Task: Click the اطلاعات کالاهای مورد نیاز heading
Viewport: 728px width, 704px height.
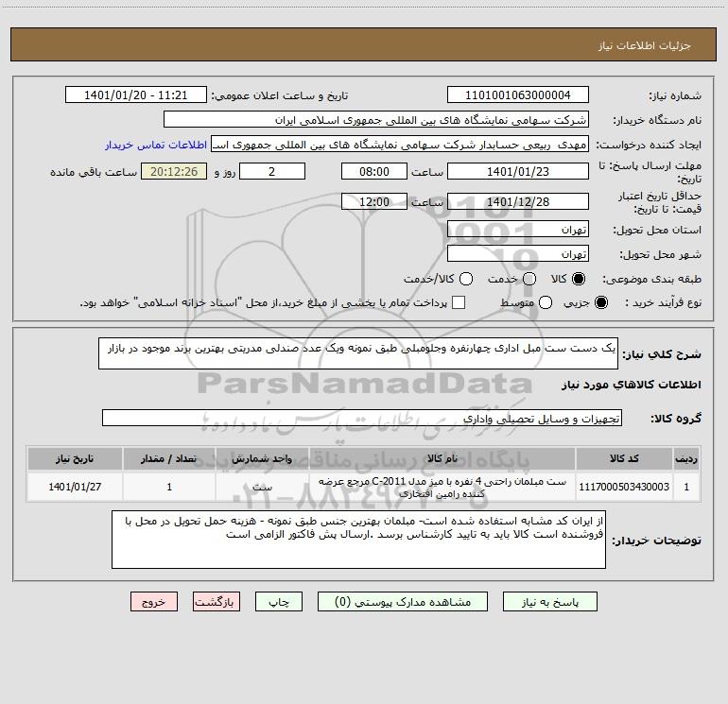Action: 631,385
